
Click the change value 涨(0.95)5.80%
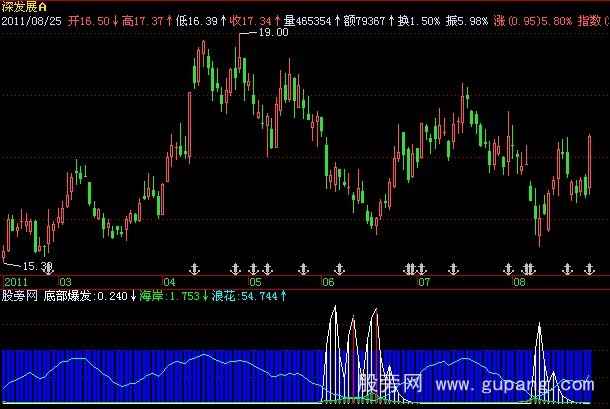click(x=533, y=21)
